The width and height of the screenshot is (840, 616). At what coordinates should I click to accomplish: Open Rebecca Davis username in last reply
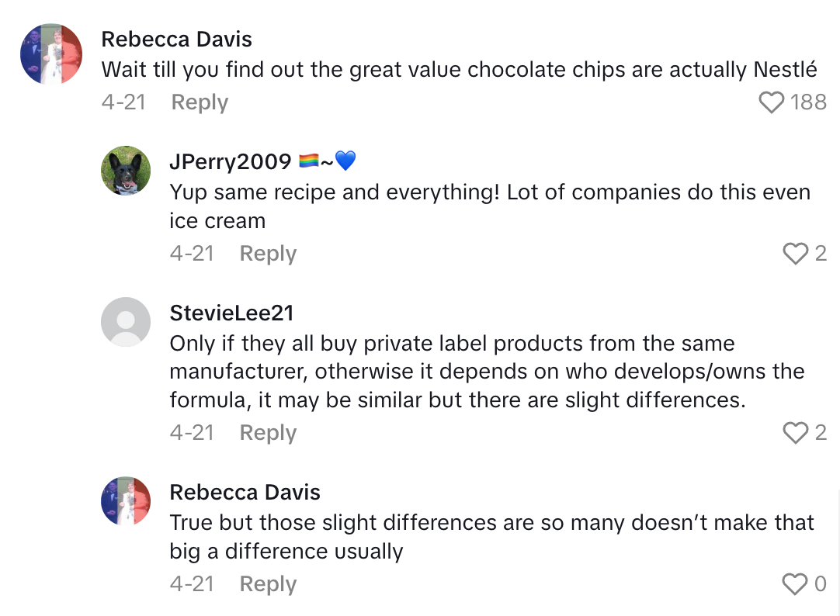245,492
